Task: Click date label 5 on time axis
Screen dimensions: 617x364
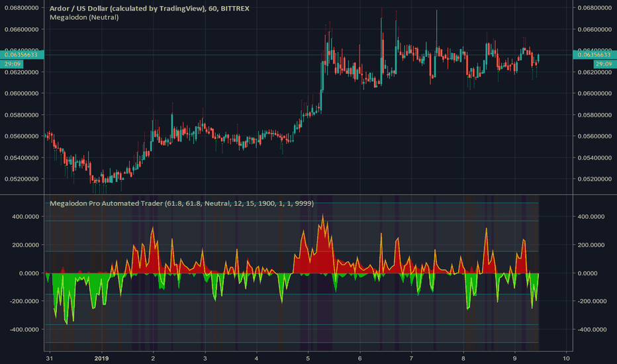Action: [308, 359]
